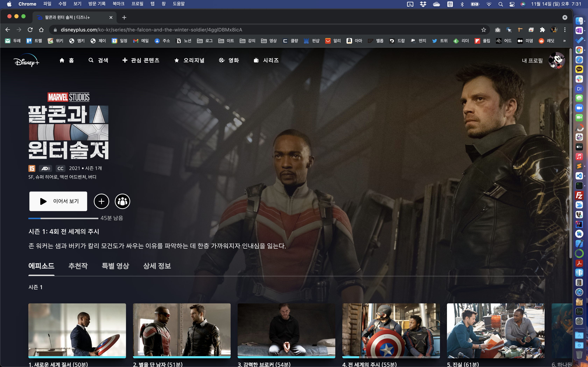Viewport: 588px width, 367px height.
Task: Open the 북마크 menu in the menu bar
Action: pyautogui.click(x=118, y=4)
